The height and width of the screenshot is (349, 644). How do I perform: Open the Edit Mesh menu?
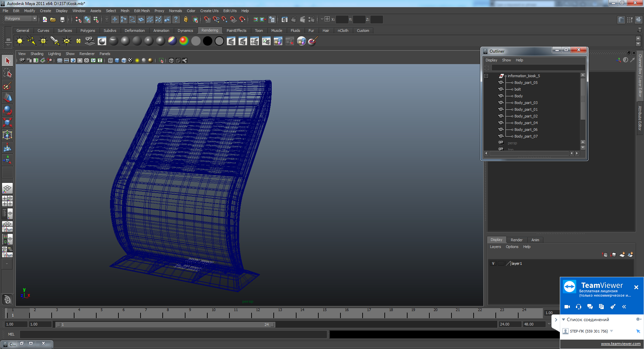point(142,11)
